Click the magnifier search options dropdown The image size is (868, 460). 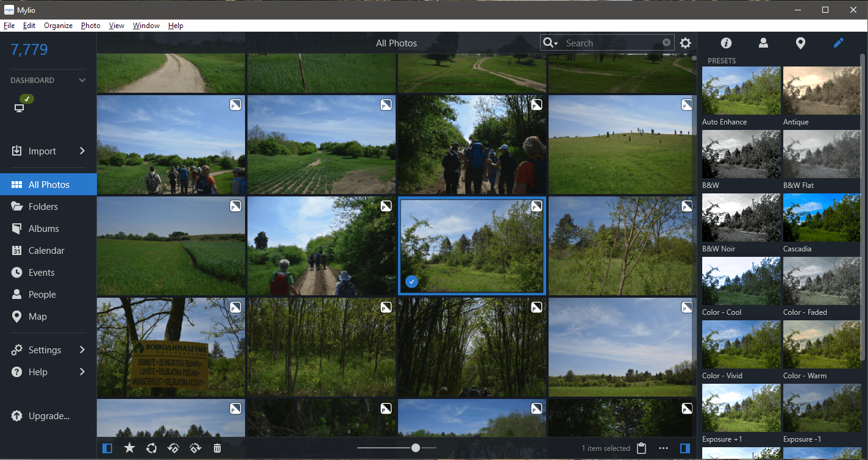pos(550,43)
